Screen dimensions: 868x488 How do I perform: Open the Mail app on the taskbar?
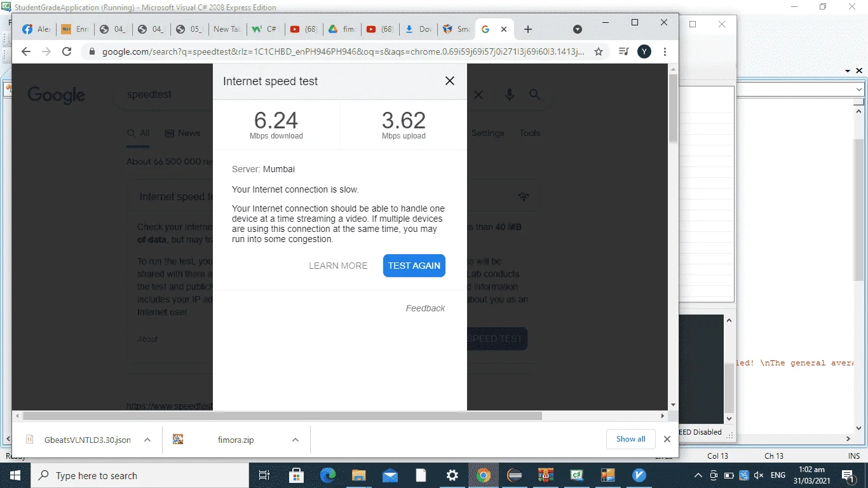pos(390,475)
